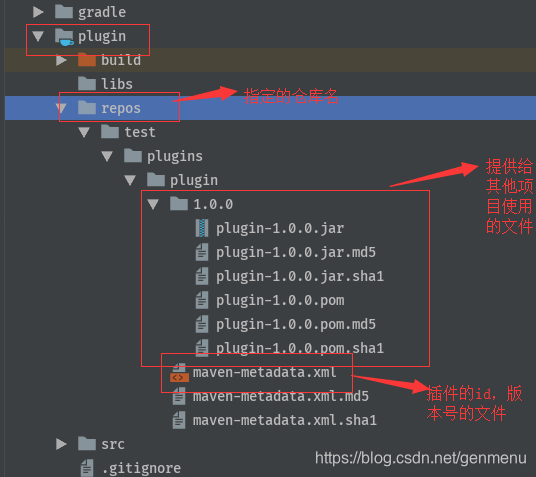Click the src folder icon
Image resolution: width=536 pixels, height=477 pixels.
[x=87, y=443]
